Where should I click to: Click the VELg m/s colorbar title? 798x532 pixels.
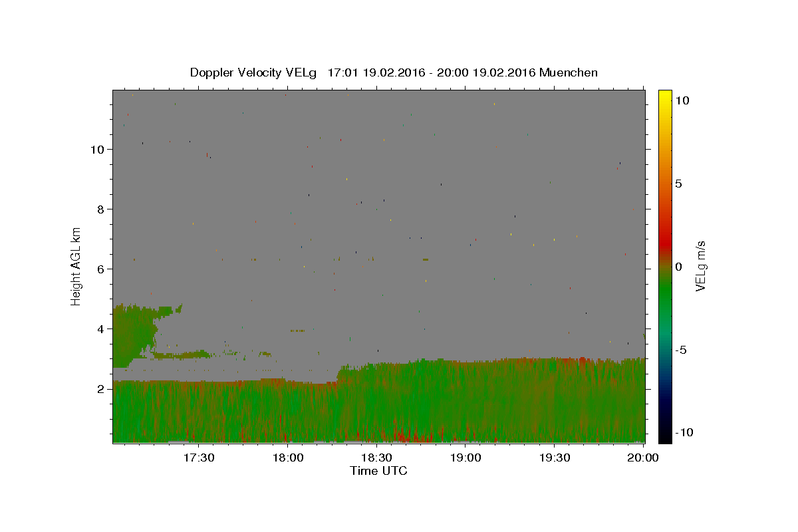coord(701,266)
